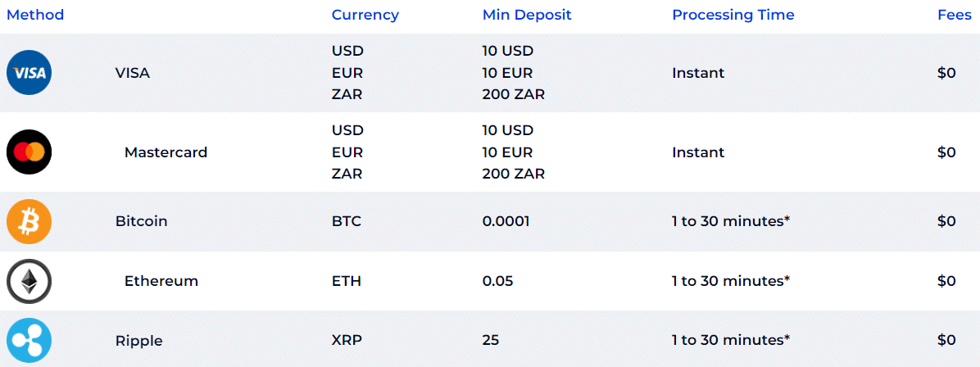Click the Method column header

[x=35, y=15]
